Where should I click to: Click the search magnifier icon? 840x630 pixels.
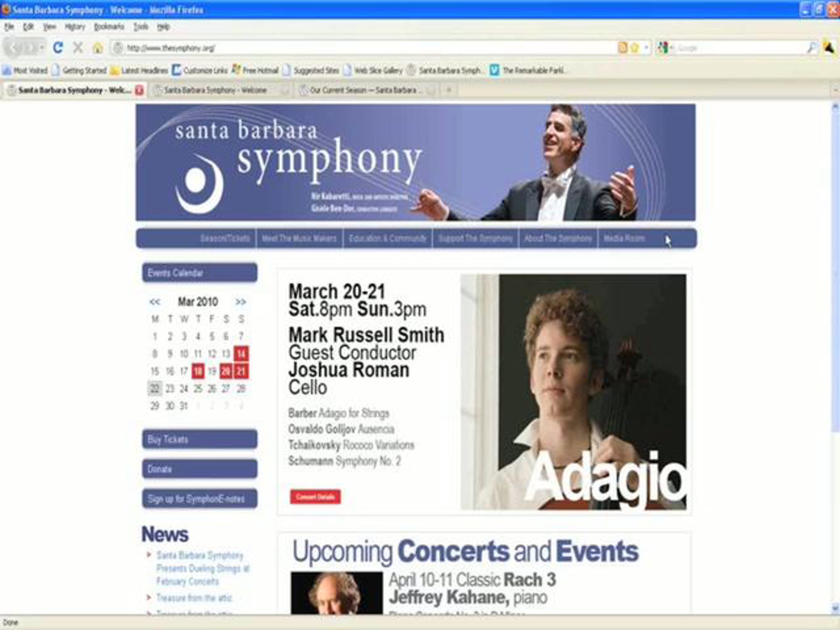[811, 48]
